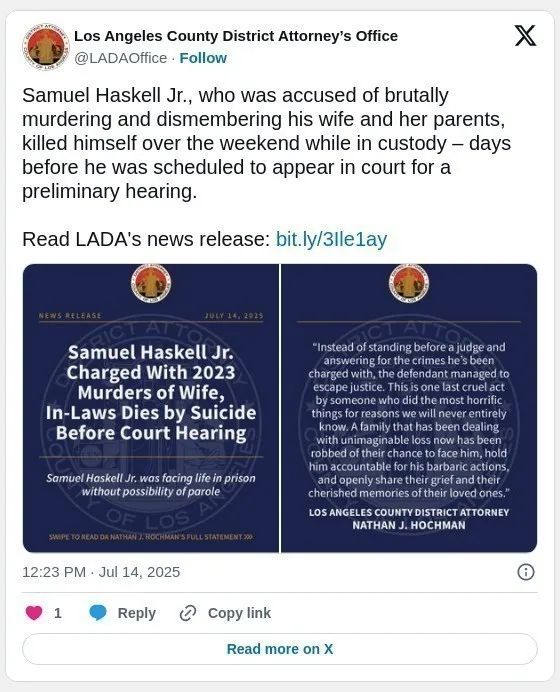
Task: Open the bit.ly/3Ile1ay news release link
Action: [331, 239]
